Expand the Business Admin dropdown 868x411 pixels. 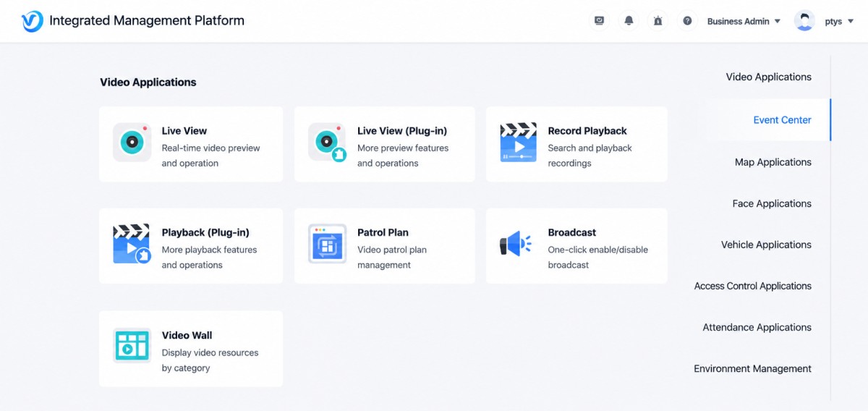[x=744, y=21]
